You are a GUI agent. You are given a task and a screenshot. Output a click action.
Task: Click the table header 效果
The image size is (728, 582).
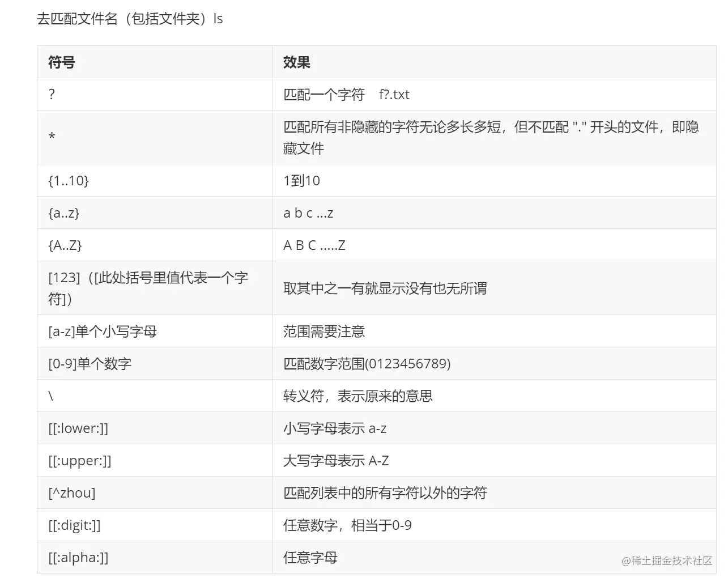[293, 62]
